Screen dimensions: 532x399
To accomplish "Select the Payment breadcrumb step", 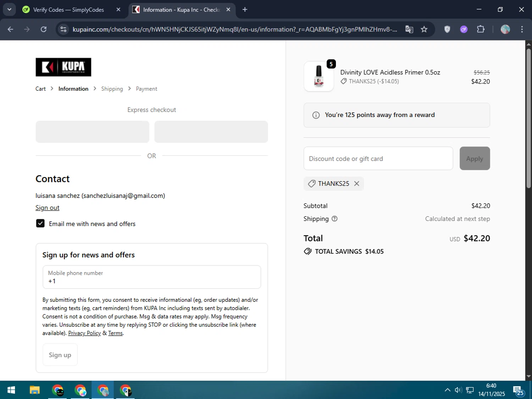I will point(146,89).
